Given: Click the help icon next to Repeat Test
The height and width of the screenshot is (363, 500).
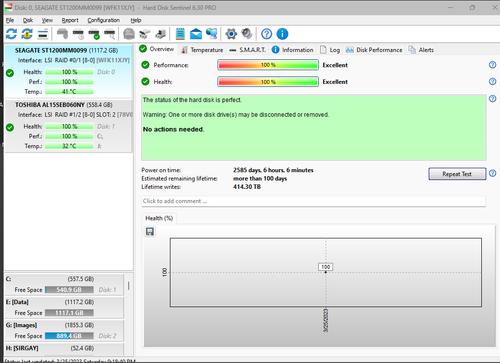Looking at the screenshot, I should coord(492,173).
